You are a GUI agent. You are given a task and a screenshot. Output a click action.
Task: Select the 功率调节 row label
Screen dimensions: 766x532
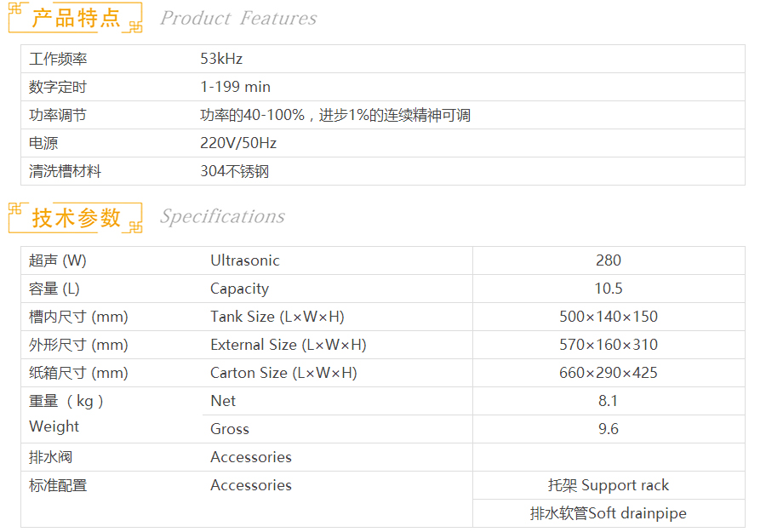(58, 115)
